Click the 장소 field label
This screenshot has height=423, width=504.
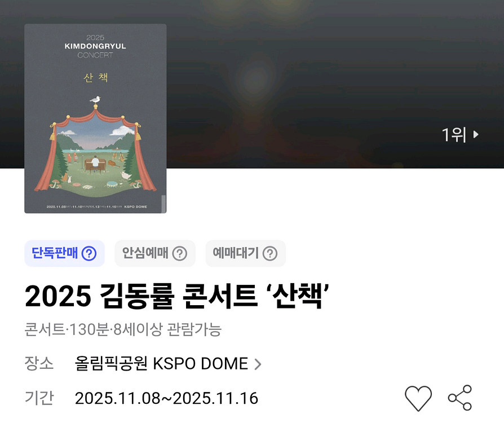tap(39, 363)
